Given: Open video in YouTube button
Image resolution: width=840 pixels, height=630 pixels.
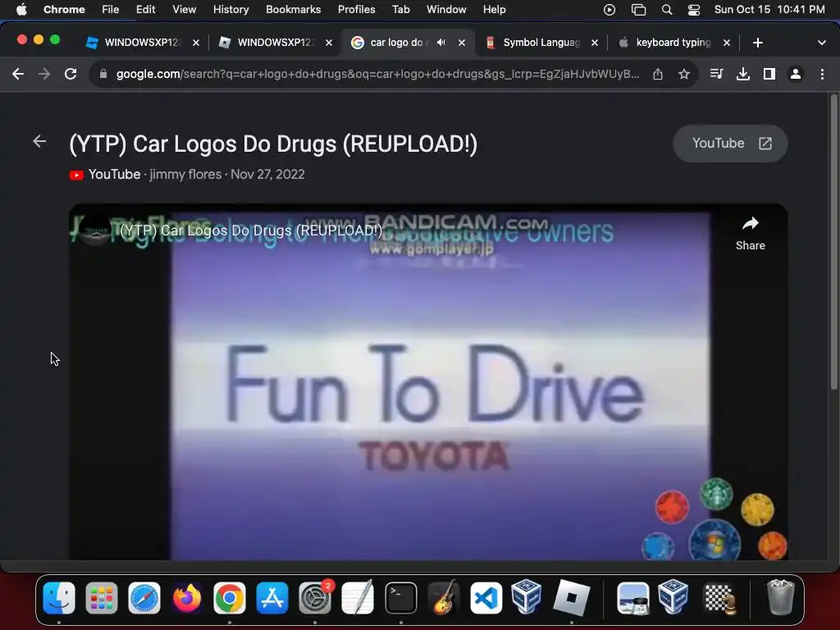Looking at the screenshot, I should point(730,144).
